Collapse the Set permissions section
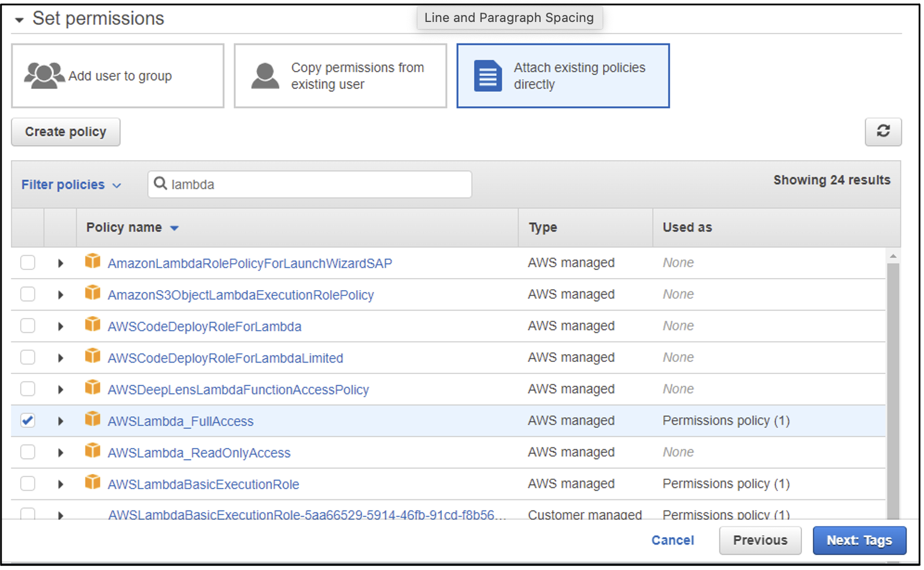 [x=19, y=20]
